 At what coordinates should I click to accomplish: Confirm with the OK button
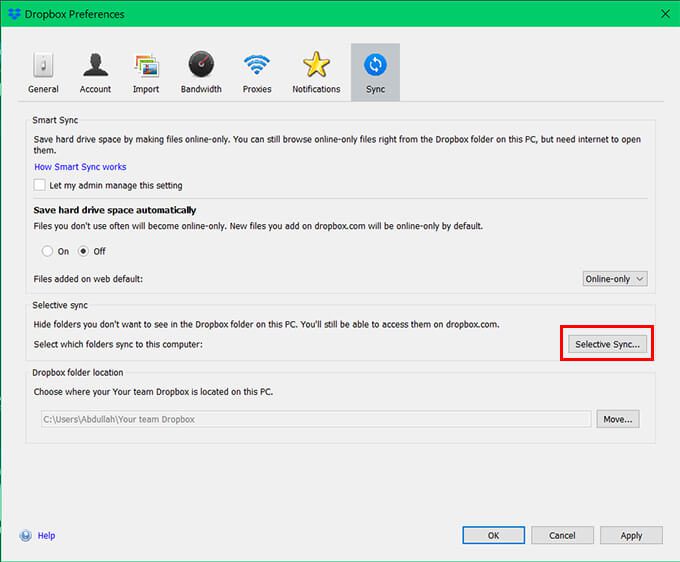494,536
